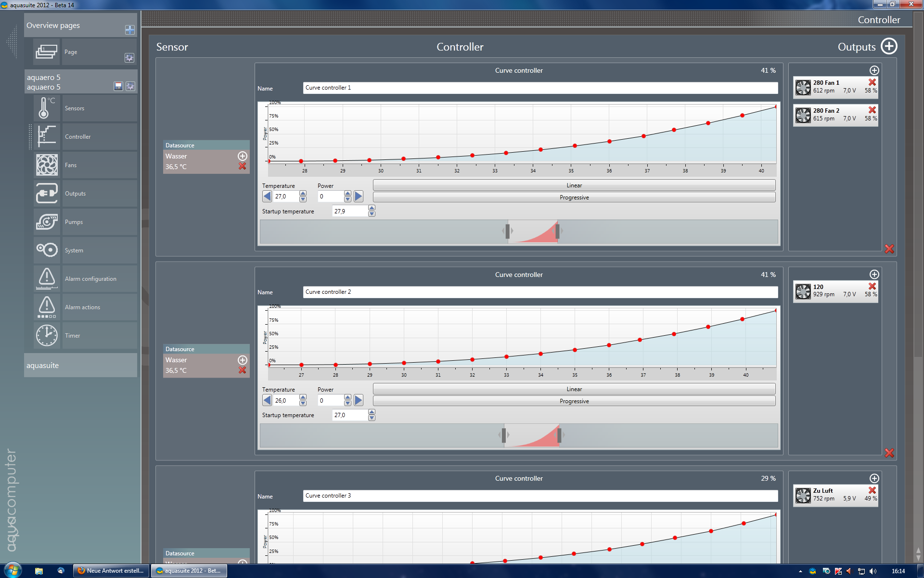Viewport: 924px width, 578px height.
Task: Increase Startup temperature 27,9 stepper
Action: 372,208
